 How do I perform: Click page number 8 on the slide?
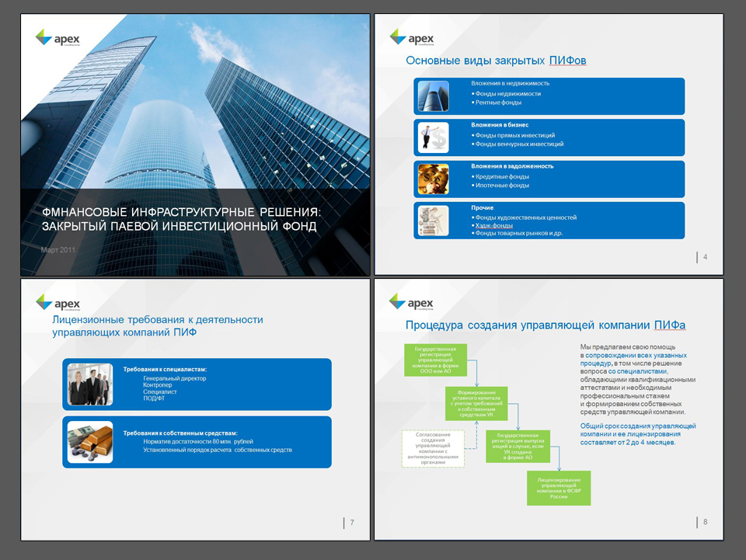tap(705, 522)
